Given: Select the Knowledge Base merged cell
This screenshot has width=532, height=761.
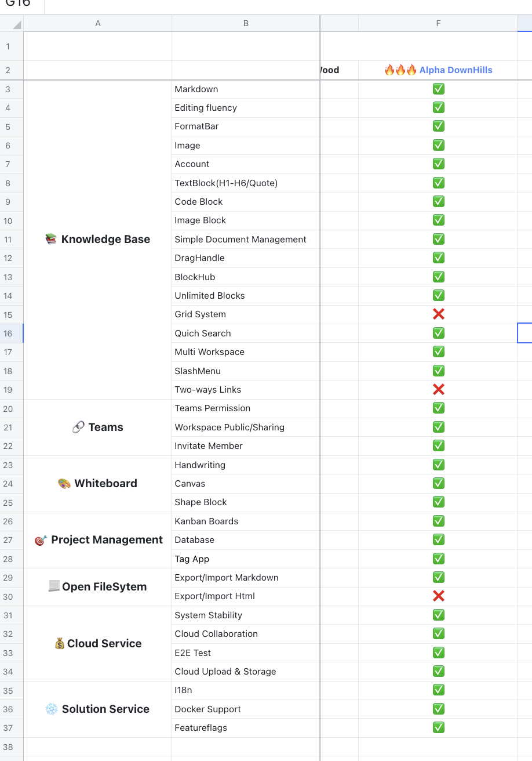Looking at the screenshot, I should (x=97, y=239).
